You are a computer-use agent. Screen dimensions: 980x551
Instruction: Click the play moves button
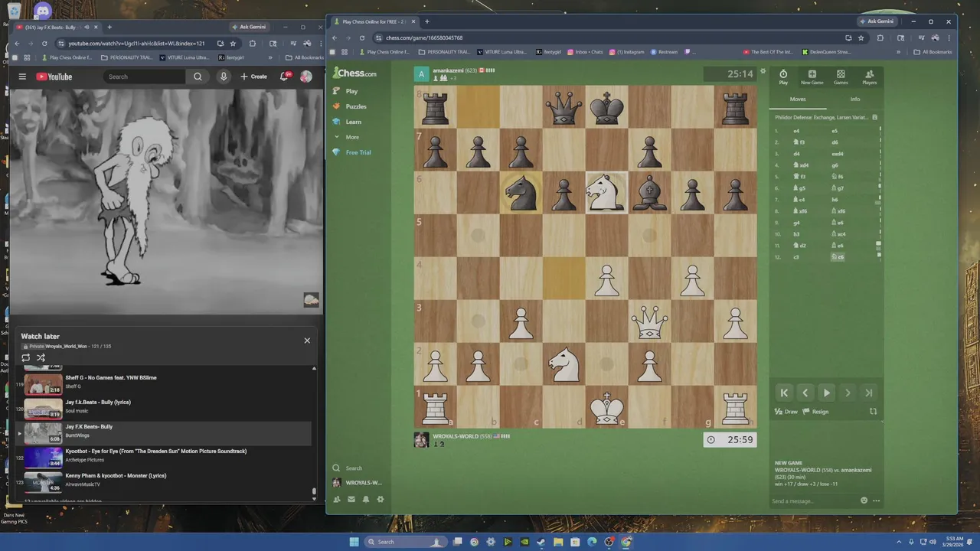[x=826, y=393]
